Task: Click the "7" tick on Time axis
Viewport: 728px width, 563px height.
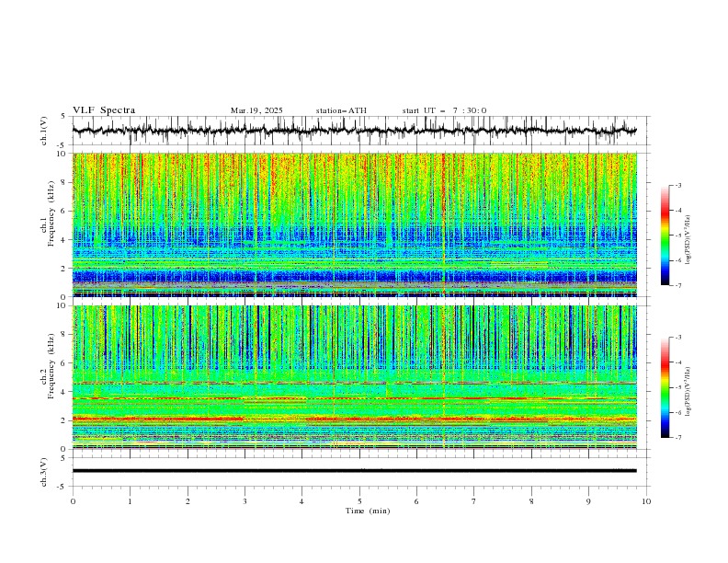Action: tap(474, 501)
